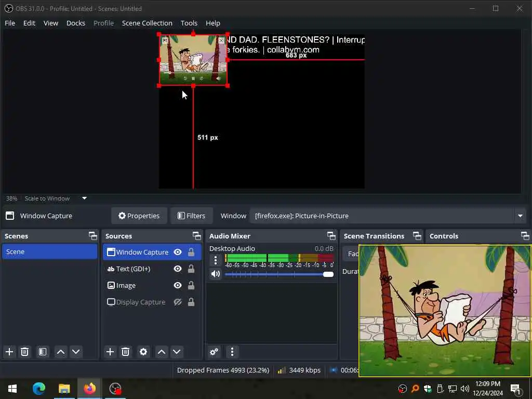532x399 pixels.
Task: Open File Explorer from taskbar
Action: pos(64,389)
